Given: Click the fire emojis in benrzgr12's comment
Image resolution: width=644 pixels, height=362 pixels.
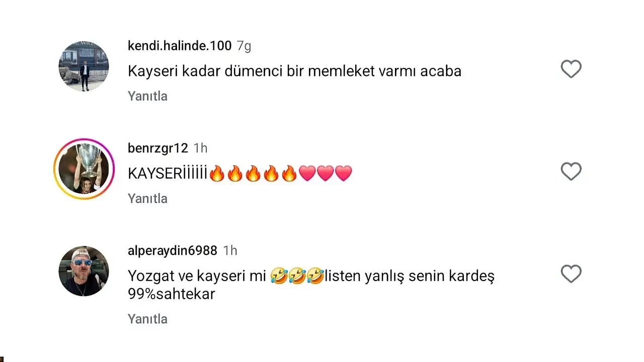Looking at the screenshot, I should click(x=253, y=174).
